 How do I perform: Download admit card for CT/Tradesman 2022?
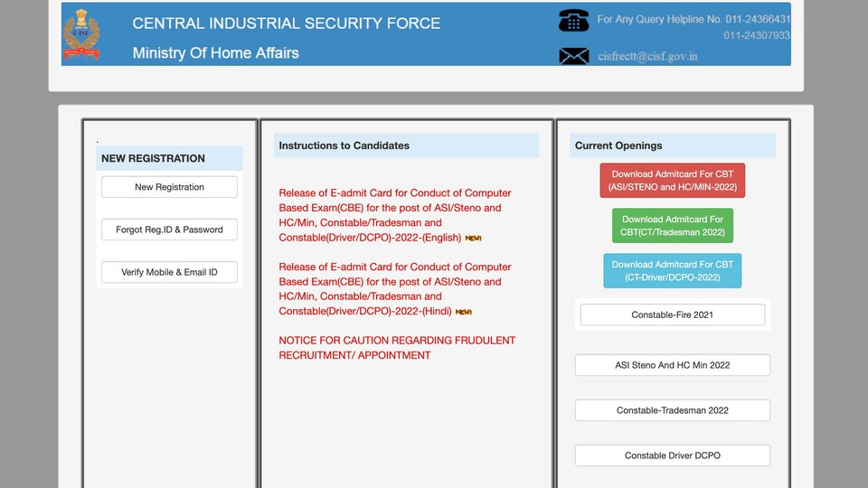click(673, 226)
